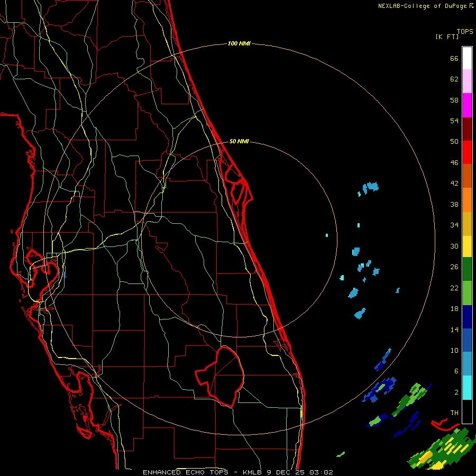
Task: Click the TH legend label
Action: click(x=454, y=413)
